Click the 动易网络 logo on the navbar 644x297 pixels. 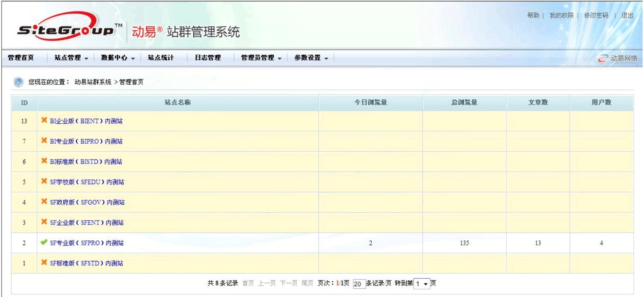tap(617, 58)
